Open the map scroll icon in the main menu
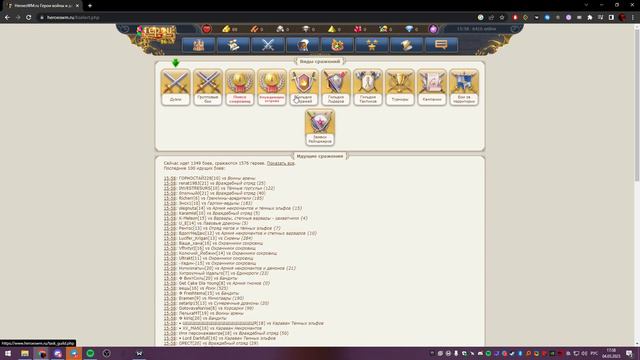Image resolution: width=640 pixels, height=360 pixels. point(233,44)
